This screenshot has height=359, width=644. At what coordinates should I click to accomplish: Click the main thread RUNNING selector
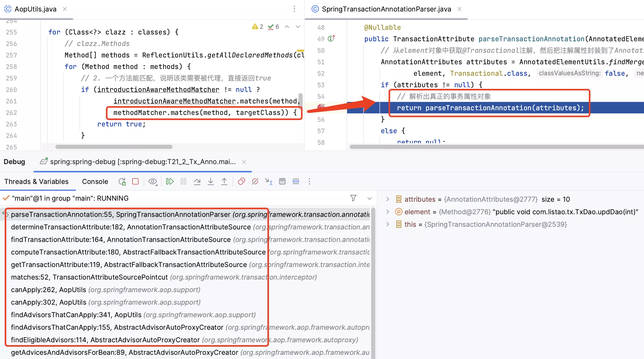pyautogui.click(x=70, y=198)
